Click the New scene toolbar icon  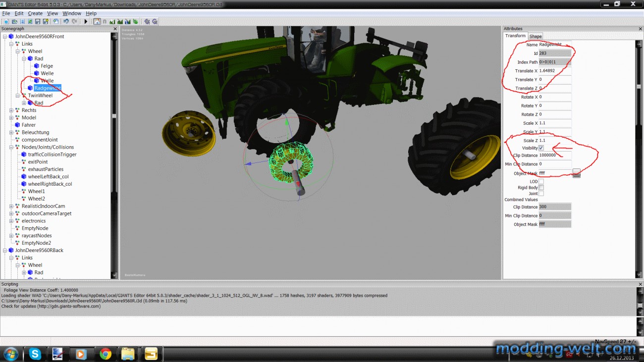6,21
